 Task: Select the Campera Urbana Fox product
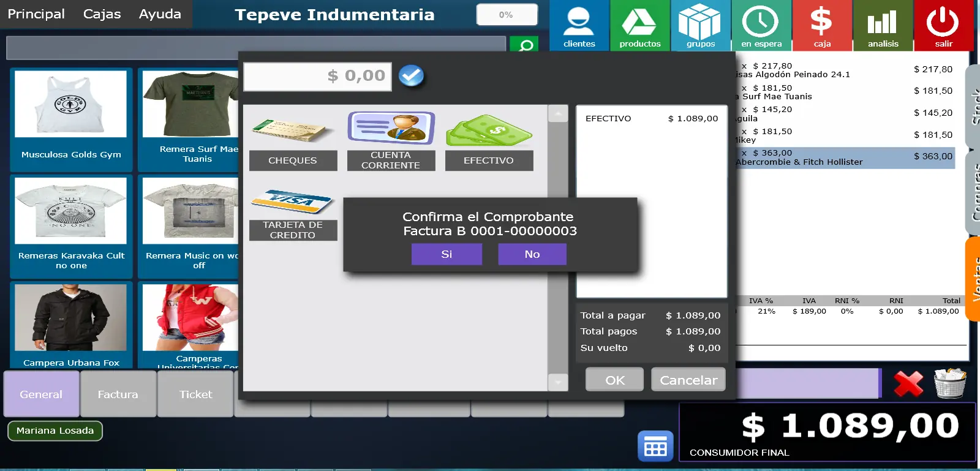[x=71, y=325]
